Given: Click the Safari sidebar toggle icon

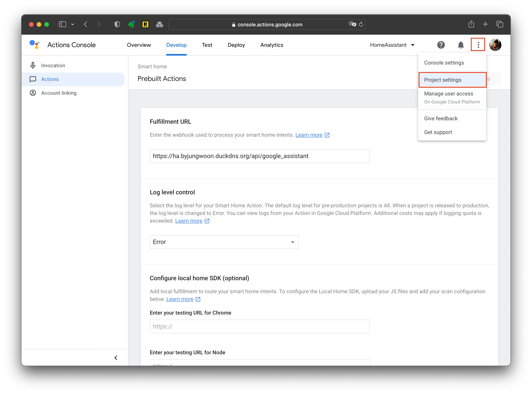Looking at the screenshot, I should pos(62,24).
